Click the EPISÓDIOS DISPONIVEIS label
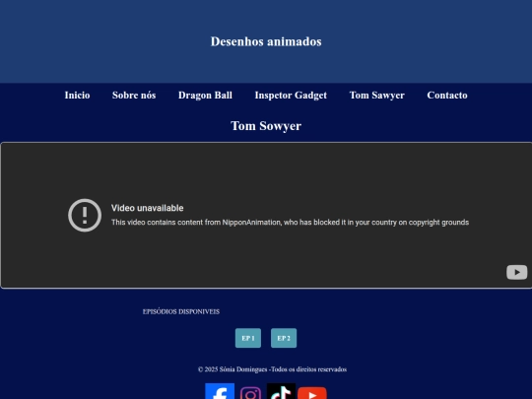 point(181,311)
